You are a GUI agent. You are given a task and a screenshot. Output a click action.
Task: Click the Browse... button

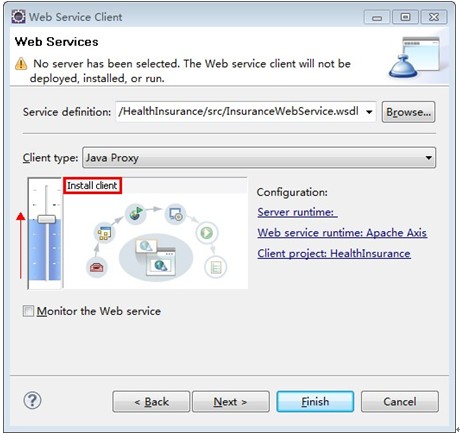tap(408, 112)
